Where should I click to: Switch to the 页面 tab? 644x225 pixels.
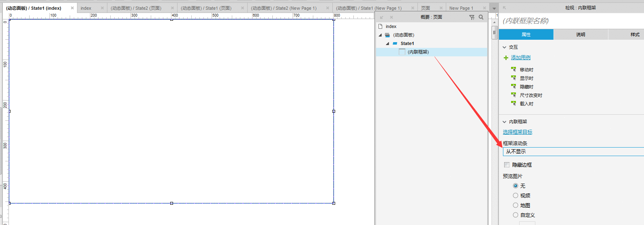click(426, 8)
